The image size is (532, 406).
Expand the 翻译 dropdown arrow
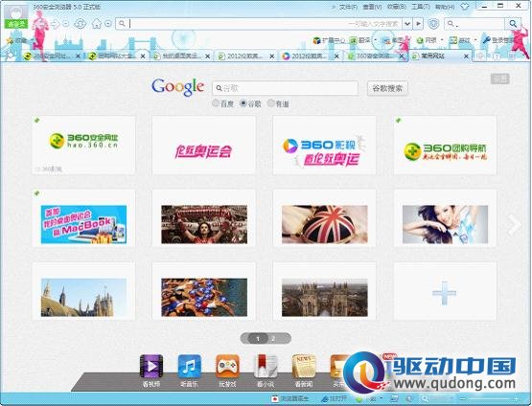pos(375,40)
